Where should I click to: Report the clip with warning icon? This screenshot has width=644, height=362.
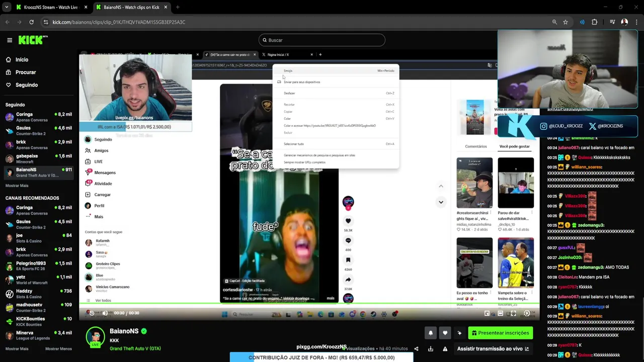click(x=445, y=349)
